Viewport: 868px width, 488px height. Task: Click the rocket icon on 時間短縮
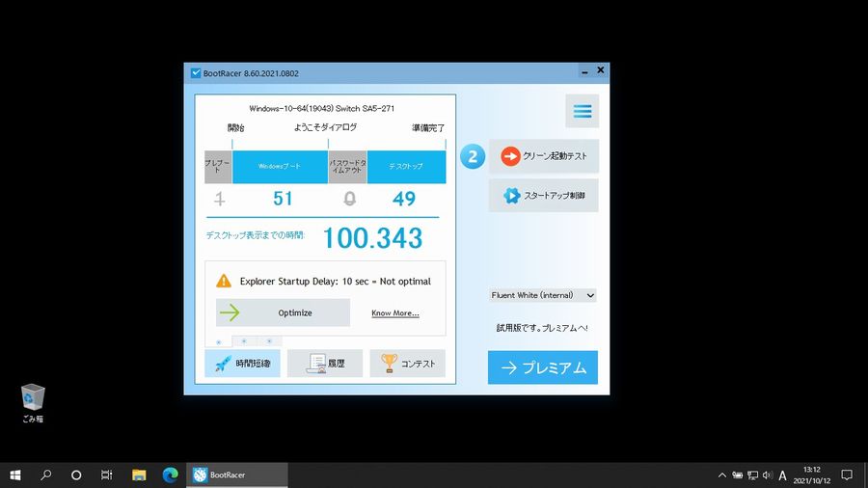[x=223, y=364]
